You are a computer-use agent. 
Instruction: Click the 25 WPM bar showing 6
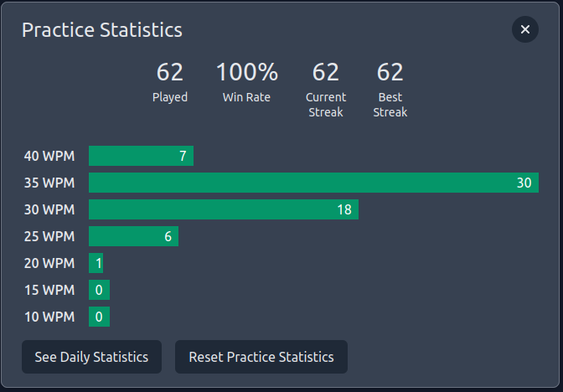[x=133, y=236]
